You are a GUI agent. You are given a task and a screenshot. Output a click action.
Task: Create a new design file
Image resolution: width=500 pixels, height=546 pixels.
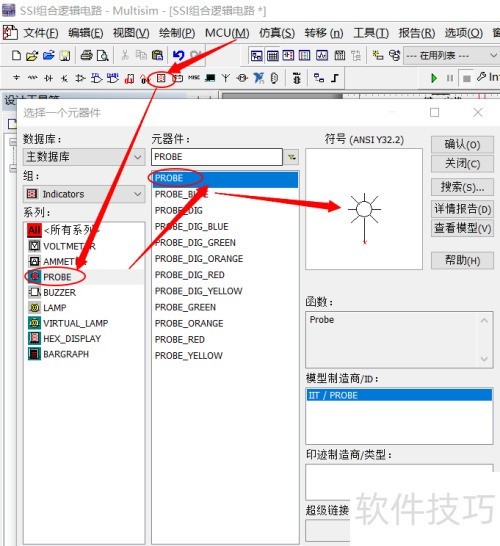coord(16,55)
